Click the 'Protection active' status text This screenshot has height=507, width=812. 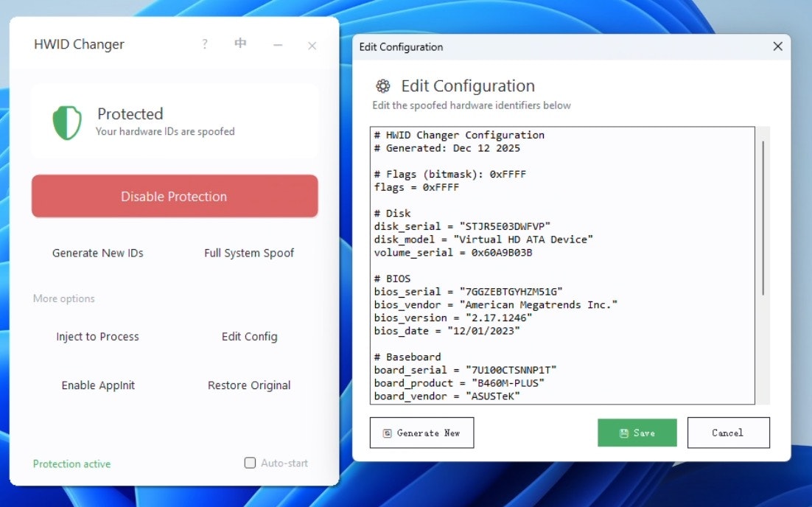[x=72, y=464]
